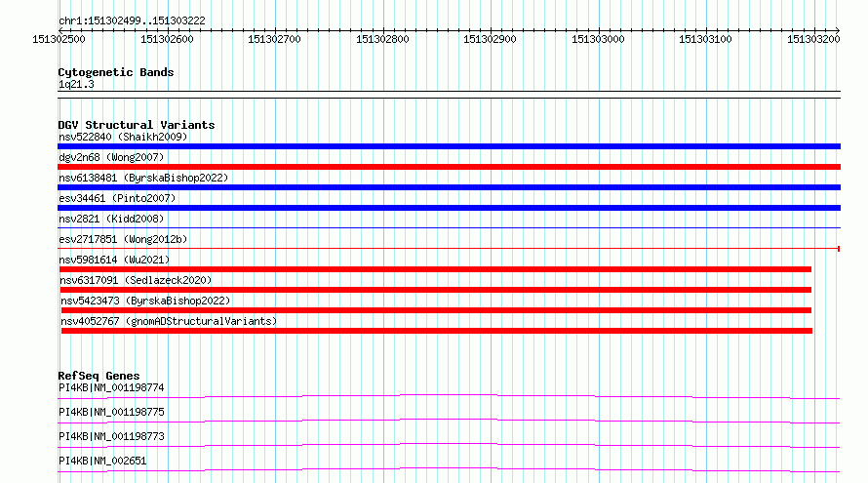Viewport: 868px width, 483px height.
Task: Select the thin red line under esv2717851
Action: point(449,248)
